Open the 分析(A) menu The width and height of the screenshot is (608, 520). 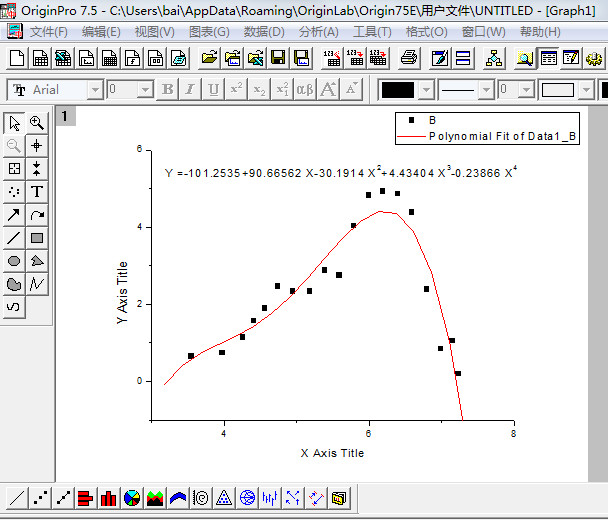pos(319,32)
